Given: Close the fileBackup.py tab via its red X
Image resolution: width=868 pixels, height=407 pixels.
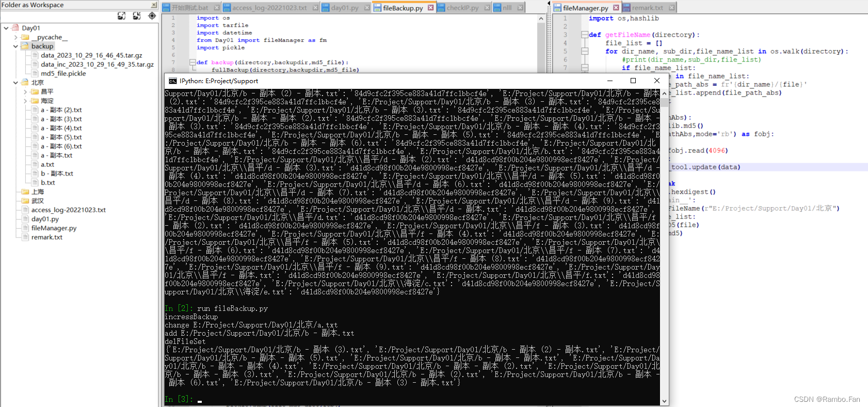Looking at the screenshot, I should click(430, 8).
